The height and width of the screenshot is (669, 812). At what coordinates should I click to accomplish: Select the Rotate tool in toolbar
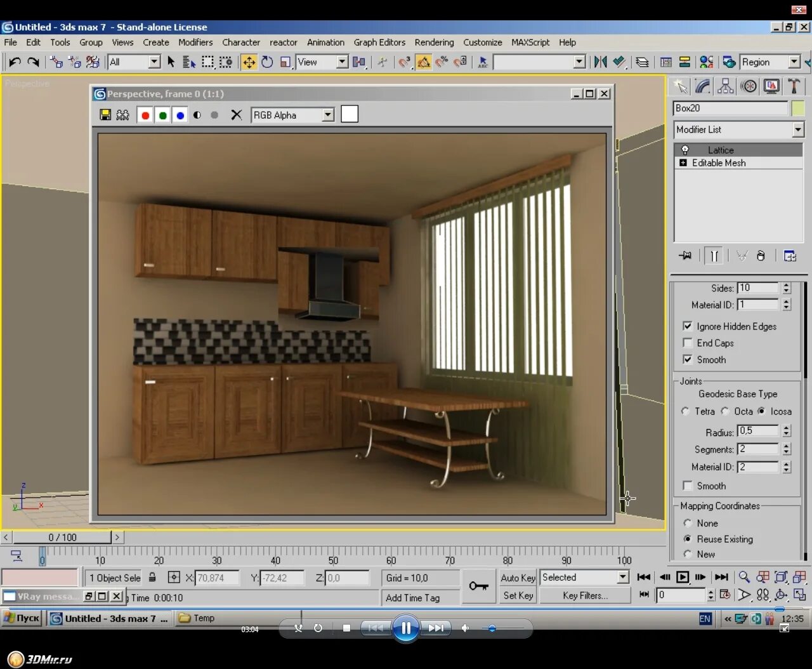pyautogui.click(x=267, y=62)
